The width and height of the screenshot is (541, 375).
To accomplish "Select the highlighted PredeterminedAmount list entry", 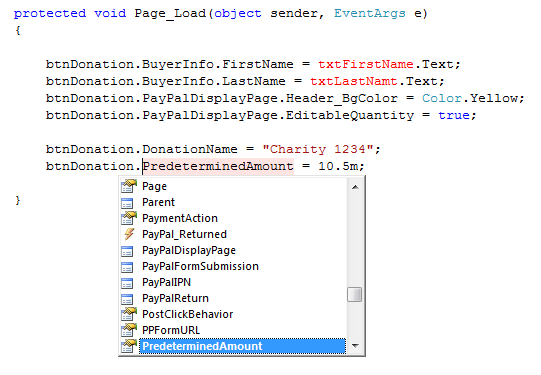I will pyautogui.click(x=242, y=346).
